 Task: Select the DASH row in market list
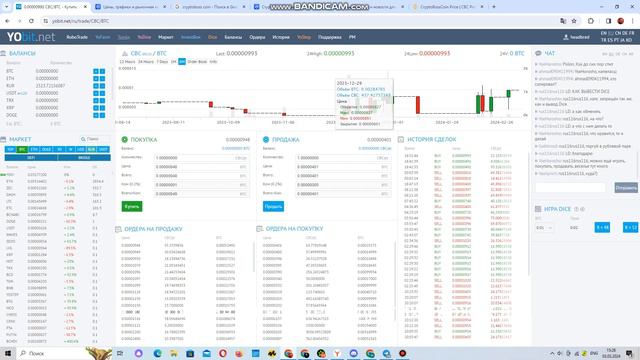[57, 195]
